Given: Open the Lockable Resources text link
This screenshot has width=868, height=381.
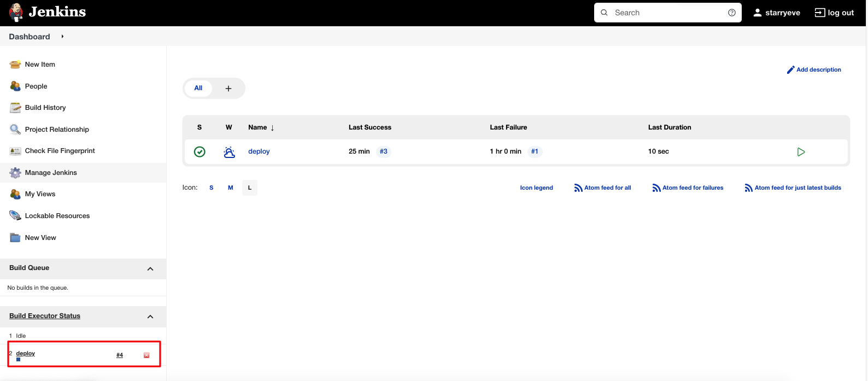Looking at the screenshot, I should [57, 216].
